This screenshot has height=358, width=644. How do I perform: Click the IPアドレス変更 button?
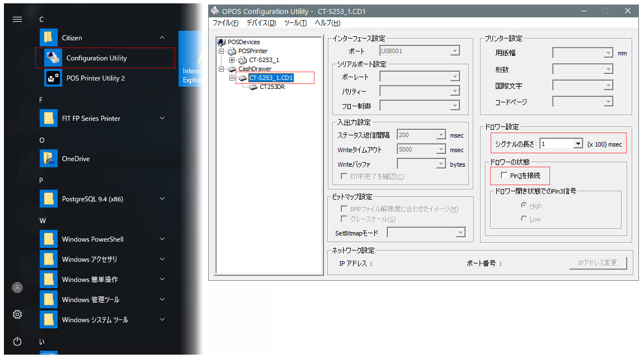coord(598,263)
